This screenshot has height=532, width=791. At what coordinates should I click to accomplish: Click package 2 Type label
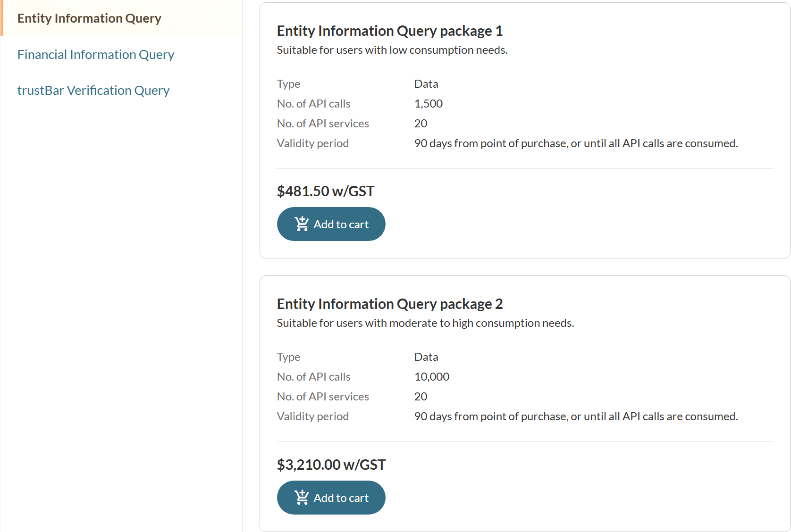coord(289,357)
